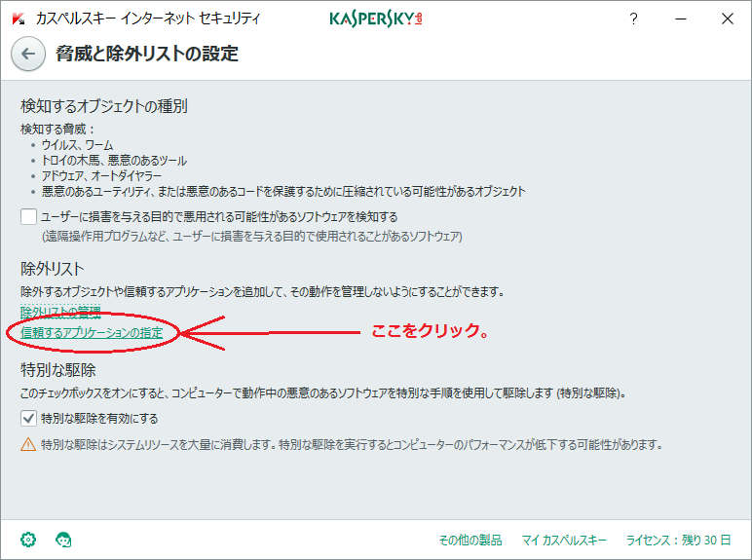Click the カスペルスキー インターネット セキュリティ title text
The image size is (752, 560).
[148, 19]
